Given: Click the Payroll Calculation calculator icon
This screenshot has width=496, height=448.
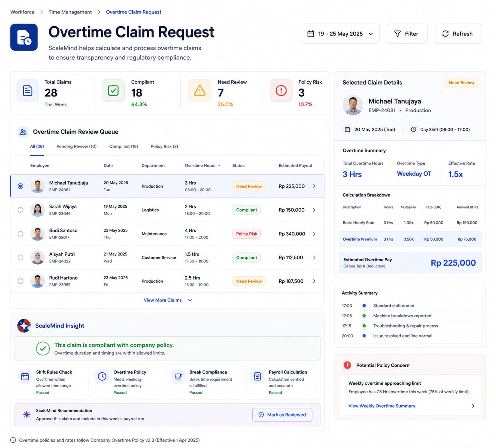Looking at the screenshot, I should pyautogui.click(x=257, y=376).
